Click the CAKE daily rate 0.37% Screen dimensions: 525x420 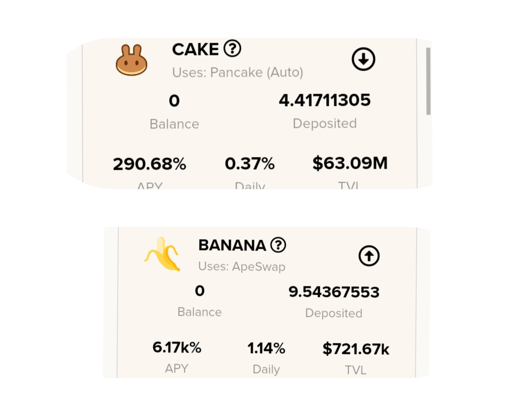point(250,163)
